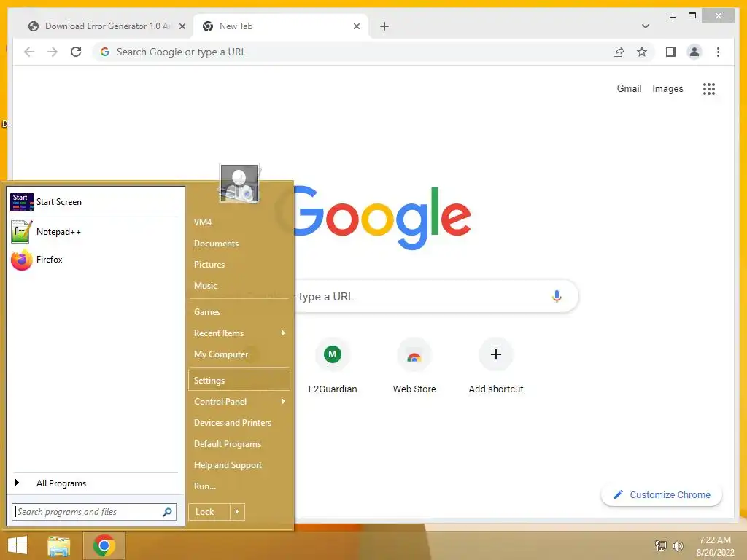Launch Notepad++ from the Start menu
747x560 pixels.
coord(94,232)
